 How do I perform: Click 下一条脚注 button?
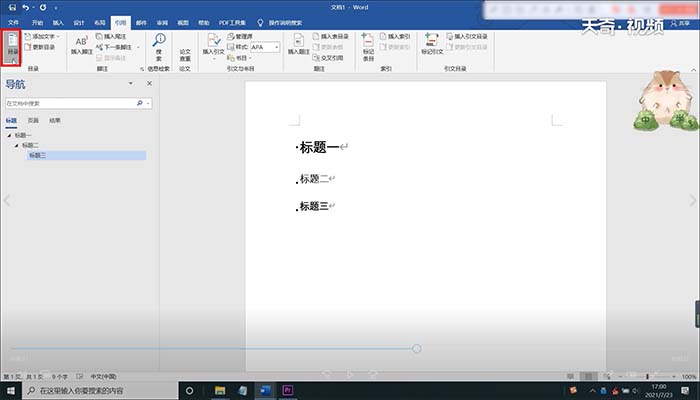(114, 47)
